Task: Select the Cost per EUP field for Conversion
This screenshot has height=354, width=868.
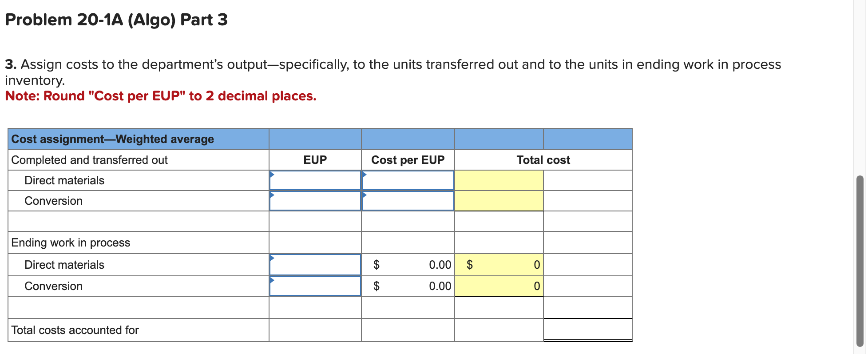Action: pos(408,201)
